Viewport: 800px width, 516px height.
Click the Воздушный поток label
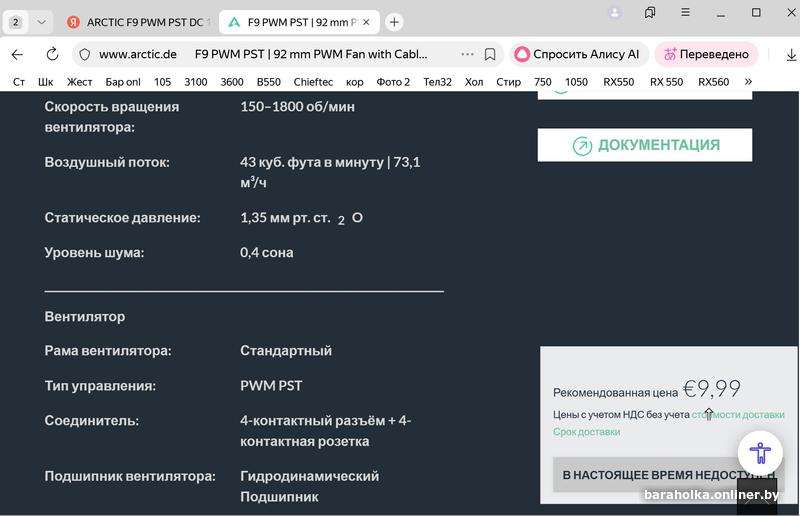(x=107, y=162)
